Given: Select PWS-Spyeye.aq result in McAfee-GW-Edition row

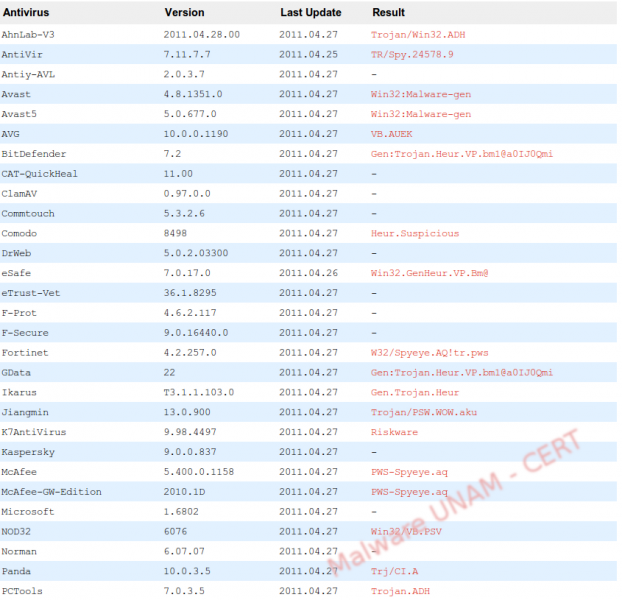Looking at the screenshot, I should tap(409, 492).
